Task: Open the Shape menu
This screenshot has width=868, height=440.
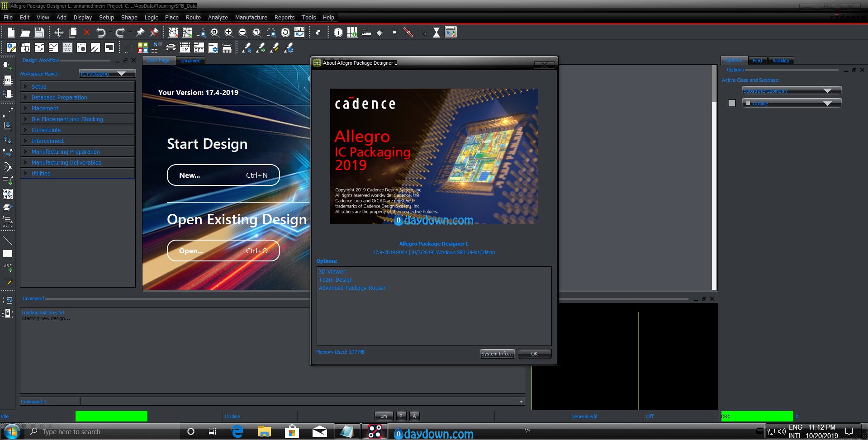Action: 129,17
